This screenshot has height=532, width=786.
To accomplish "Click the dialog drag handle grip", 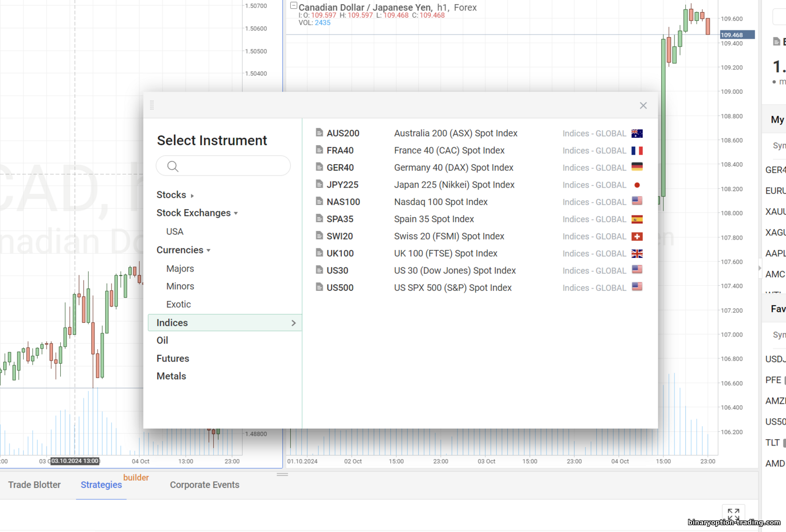I will [152, 105].
